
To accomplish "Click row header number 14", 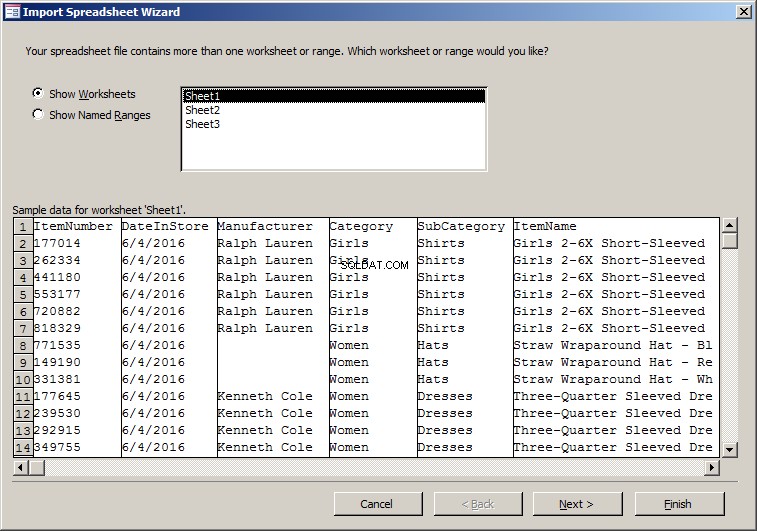I will point(23,447).
